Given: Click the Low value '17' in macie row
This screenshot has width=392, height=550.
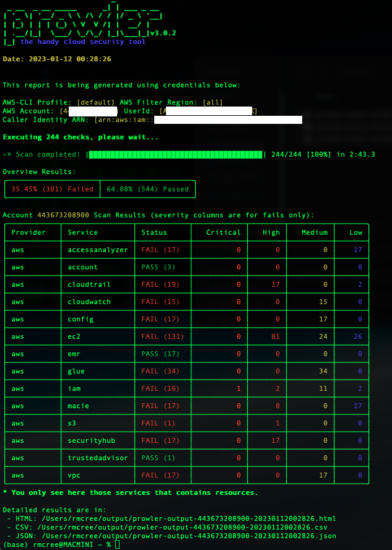Looking at the screenshot, I should click(x=358, y=406).
